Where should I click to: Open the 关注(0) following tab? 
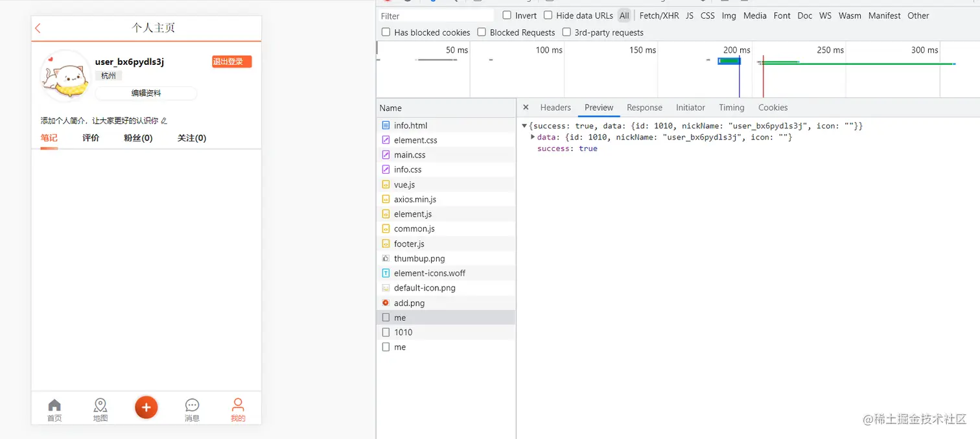tap(192, 138)
